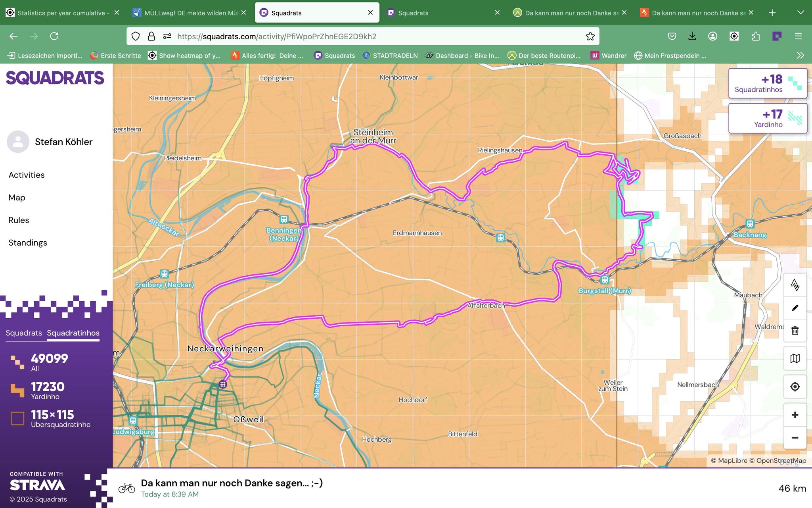Toggle the +17 Yardinho highlight card

pos(768,118)
